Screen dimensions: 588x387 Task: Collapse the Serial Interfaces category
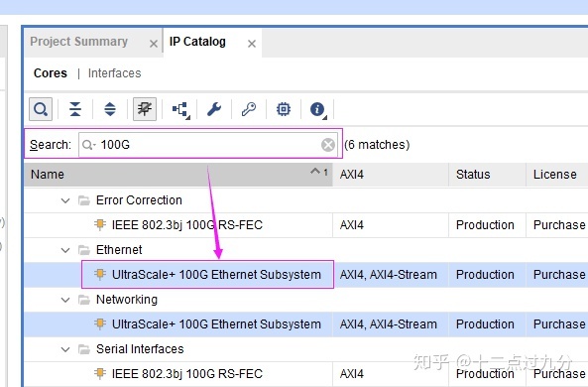pos(65,349)
